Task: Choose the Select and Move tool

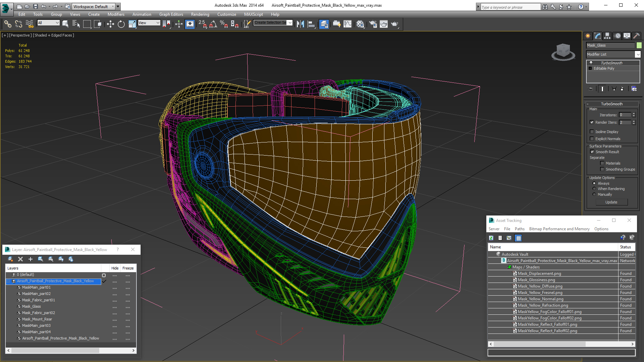Action: (110, 24)
